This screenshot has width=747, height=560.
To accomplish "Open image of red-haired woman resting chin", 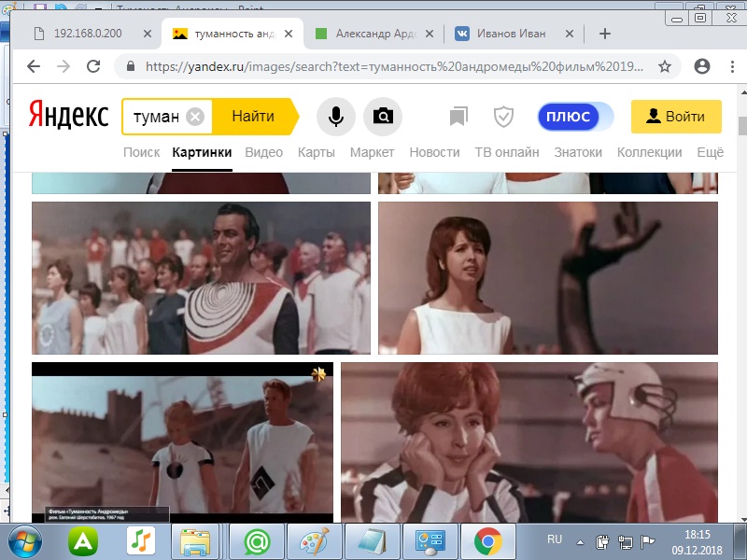I will (x=529, y=442).
